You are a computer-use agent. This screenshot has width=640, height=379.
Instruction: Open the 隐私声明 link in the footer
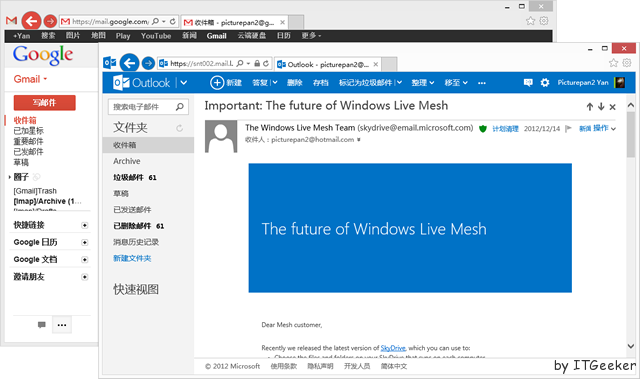pyautogui.click(x=320, y=366)
